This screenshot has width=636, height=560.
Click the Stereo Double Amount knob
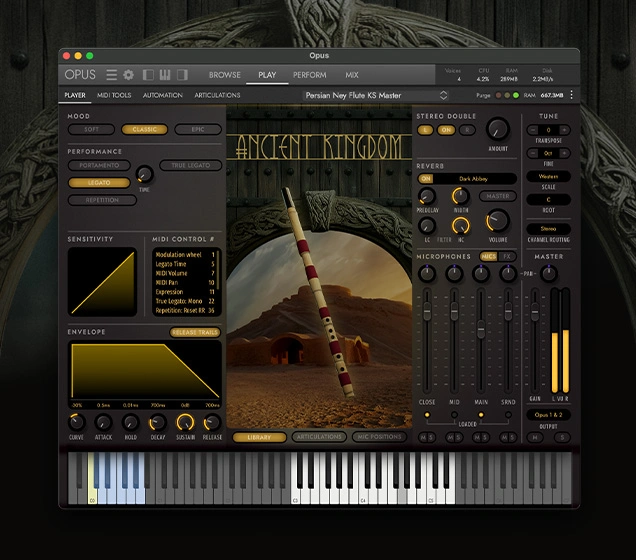point(498,129)
